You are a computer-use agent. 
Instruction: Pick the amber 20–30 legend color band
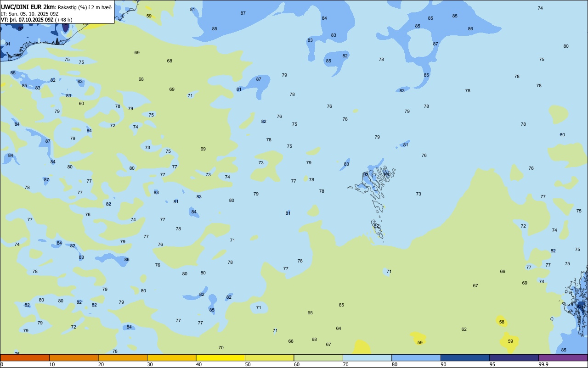123,357
